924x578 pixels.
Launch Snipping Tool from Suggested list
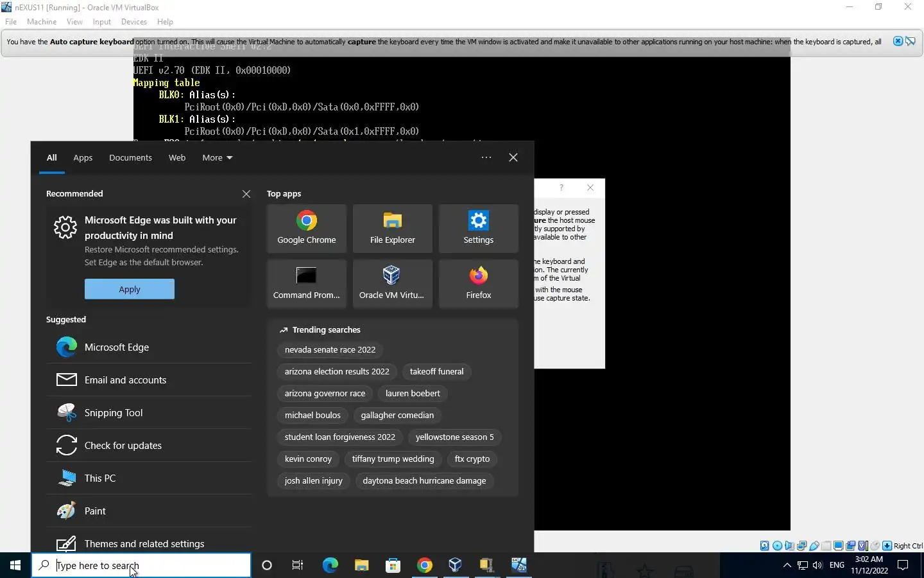[149, 412]
